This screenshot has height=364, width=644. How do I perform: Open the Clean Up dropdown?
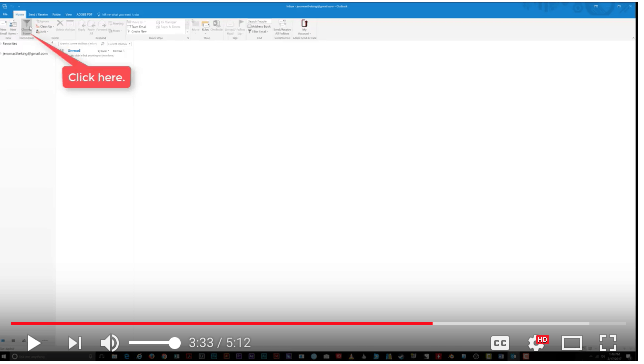pyautogui.click(x=44, y=26)
